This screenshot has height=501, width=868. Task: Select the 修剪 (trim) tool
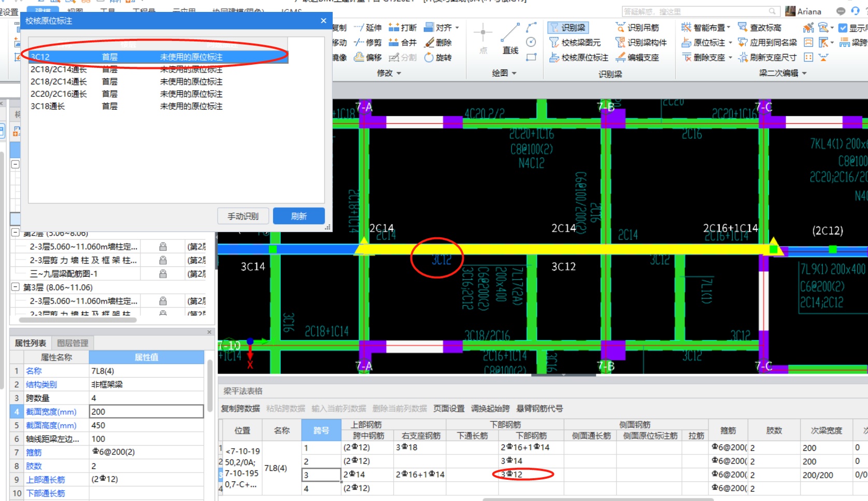point(367,42)
